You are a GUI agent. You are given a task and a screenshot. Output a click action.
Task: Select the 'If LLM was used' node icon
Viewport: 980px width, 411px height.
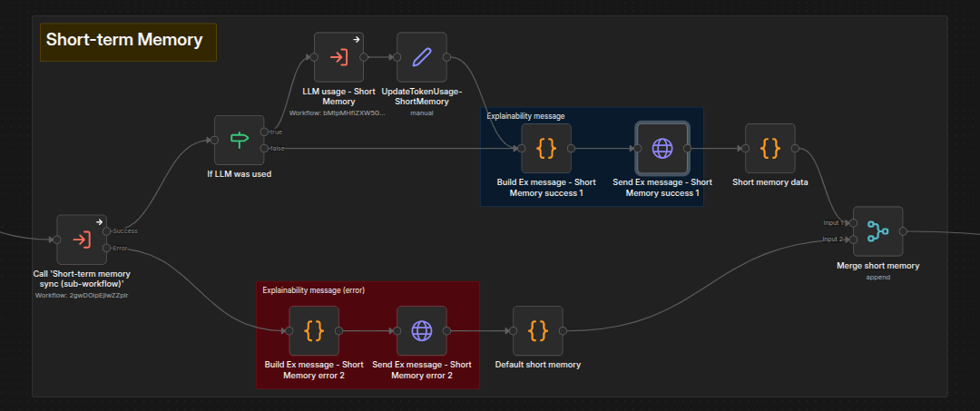240,140
